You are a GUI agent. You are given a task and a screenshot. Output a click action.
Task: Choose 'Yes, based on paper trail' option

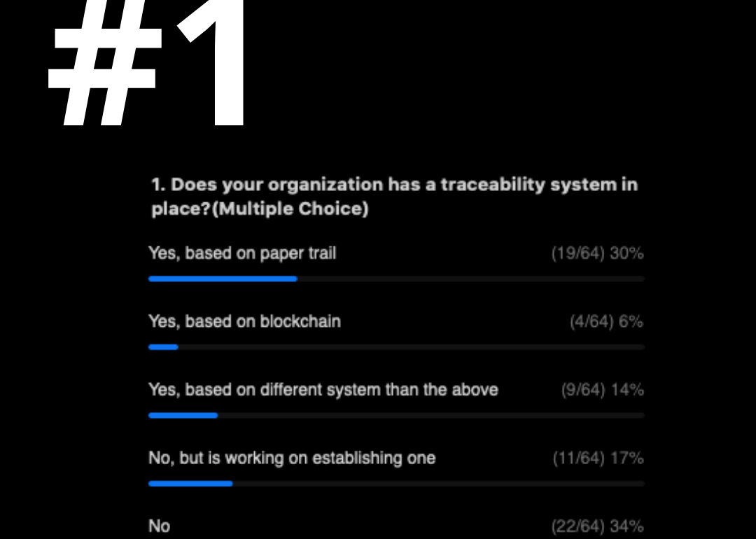[242, 253]
